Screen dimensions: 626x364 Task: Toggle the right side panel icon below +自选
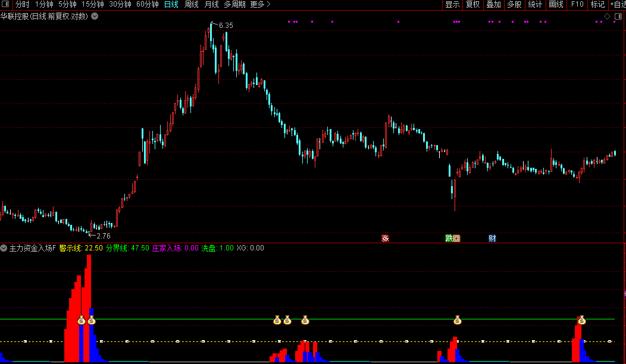[x=618, y=17]
